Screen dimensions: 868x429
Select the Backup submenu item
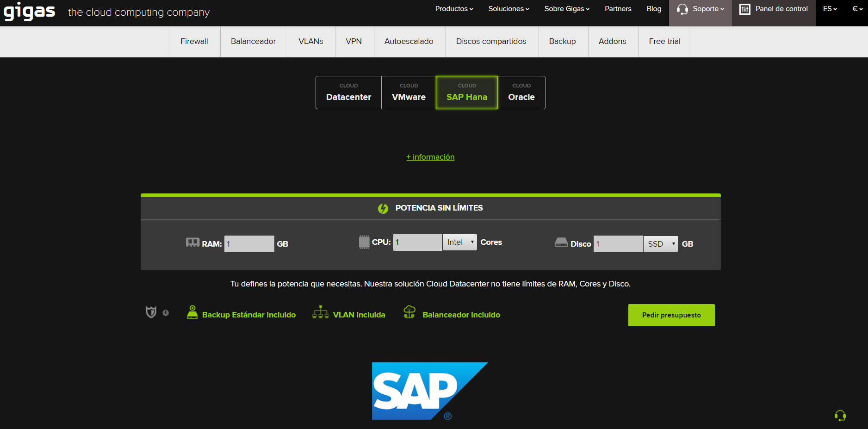pos(563,42)
